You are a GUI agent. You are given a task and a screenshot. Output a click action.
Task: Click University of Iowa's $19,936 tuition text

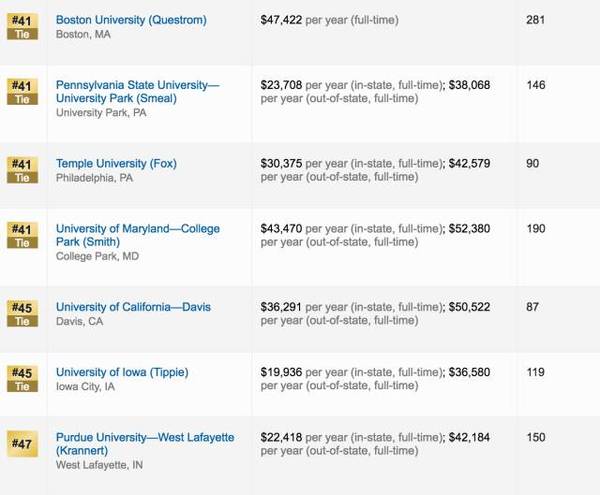281,373
